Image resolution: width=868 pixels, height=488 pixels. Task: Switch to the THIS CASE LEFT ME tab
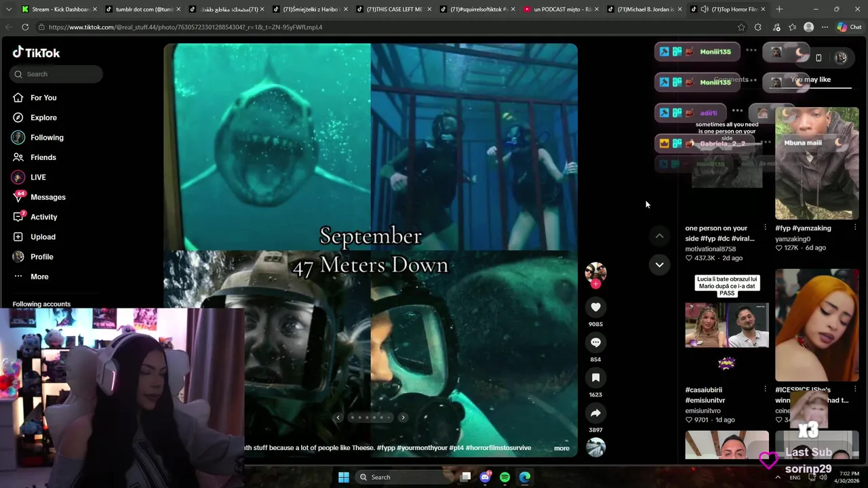tap(393, 9)
